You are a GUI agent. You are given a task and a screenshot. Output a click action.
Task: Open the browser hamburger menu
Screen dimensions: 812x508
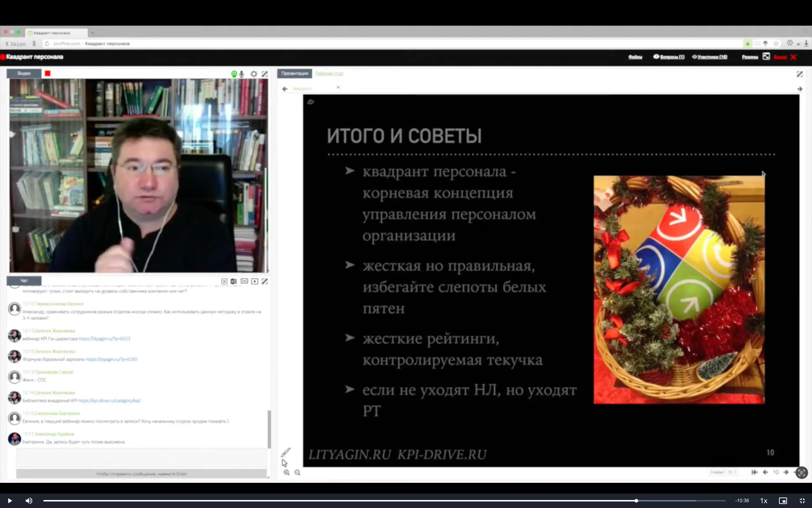(x=806, y=31)
